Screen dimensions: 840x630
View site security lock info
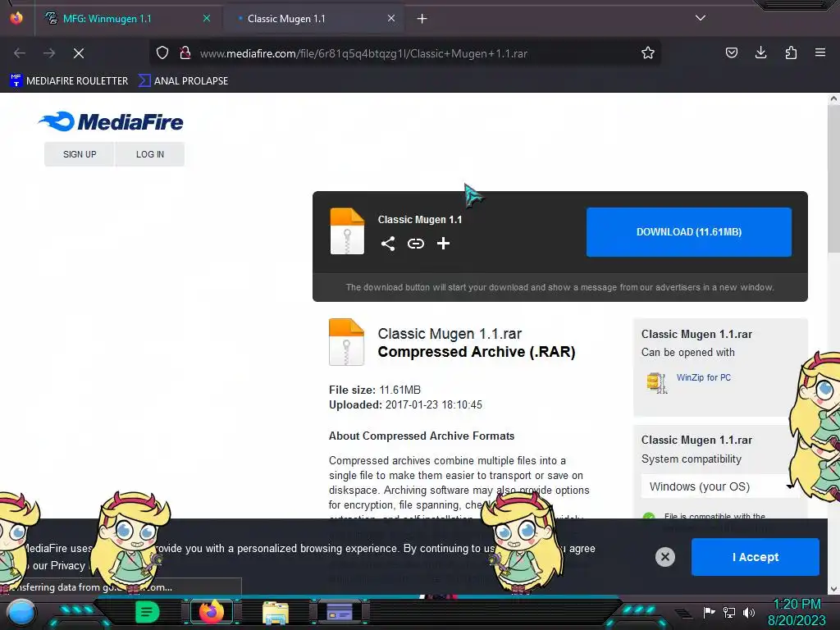[185, 53]
